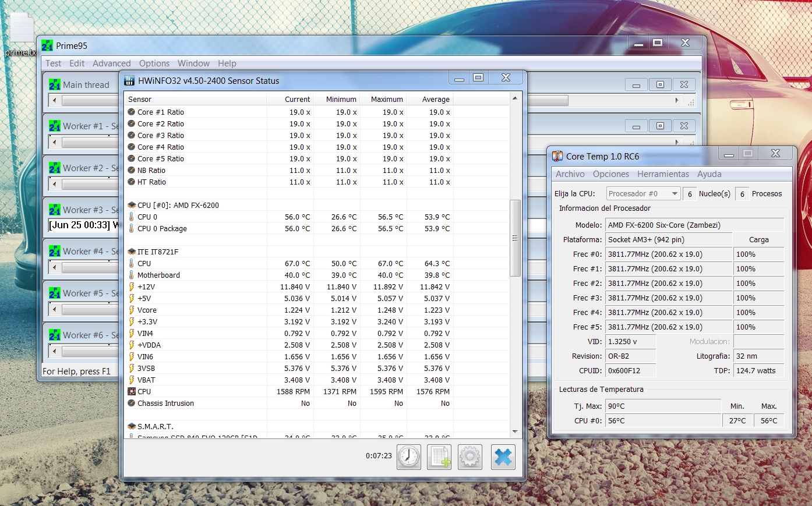Click the Tj. Max 90°C field
This screenshot has width=812, height=506.
click(663, 406)
